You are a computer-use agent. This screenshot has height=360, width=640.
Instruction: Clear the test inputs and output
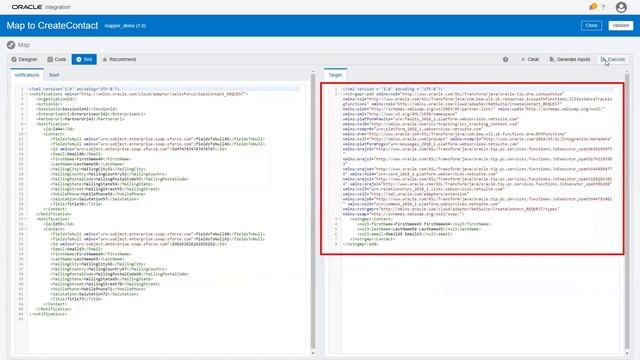point(530,60)
